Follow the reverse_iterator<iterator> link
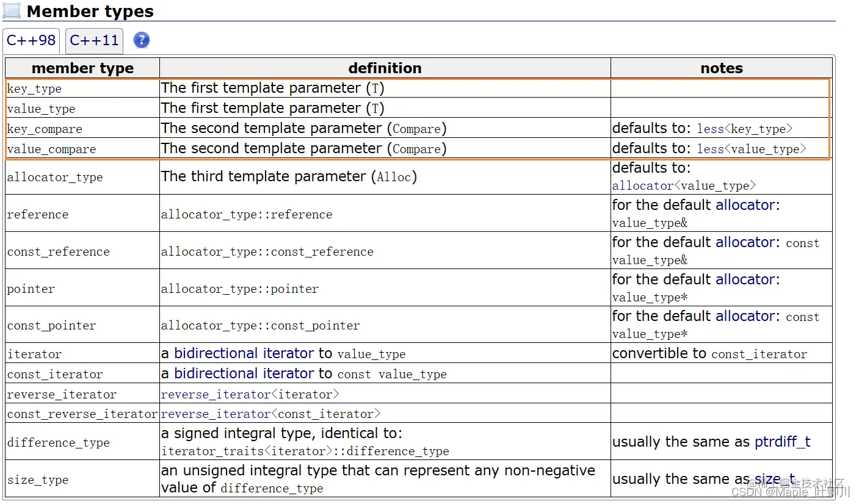Image resolution: width=859 pixels, height=504 pixels. point(250,394)
